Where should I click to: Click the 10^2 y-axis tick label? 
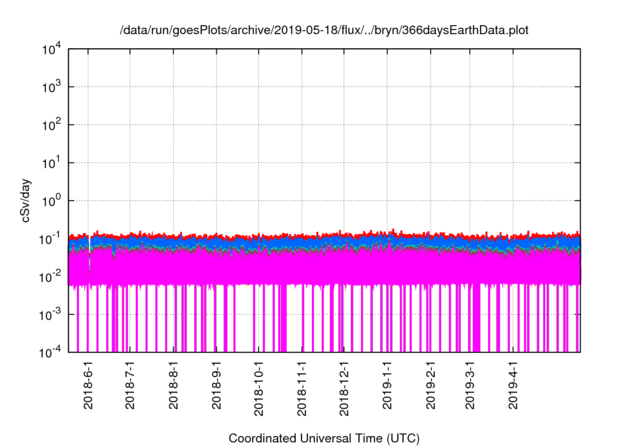click(x=51, y=125)
